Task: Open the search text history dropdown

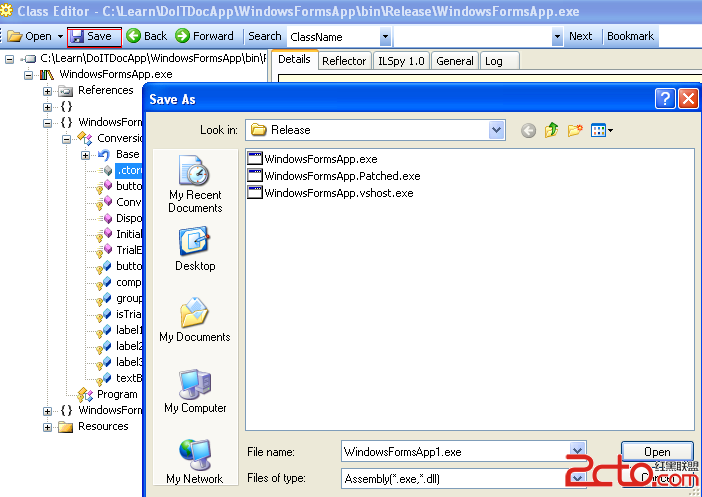Action: click(x=557, y=37)
